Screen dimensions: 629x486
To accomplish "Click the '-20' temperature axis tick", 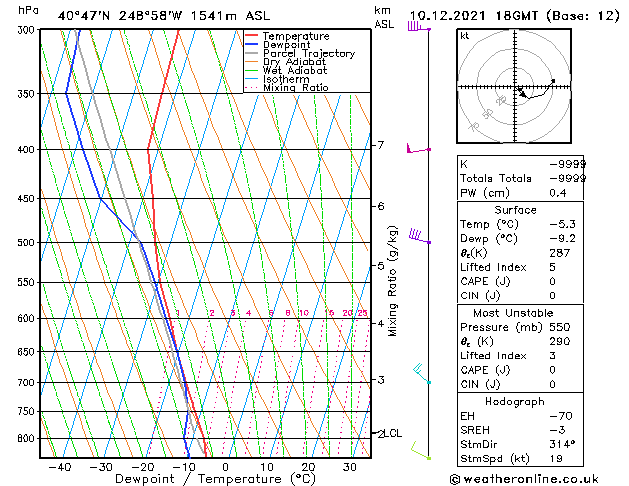I will click(143, 467).
